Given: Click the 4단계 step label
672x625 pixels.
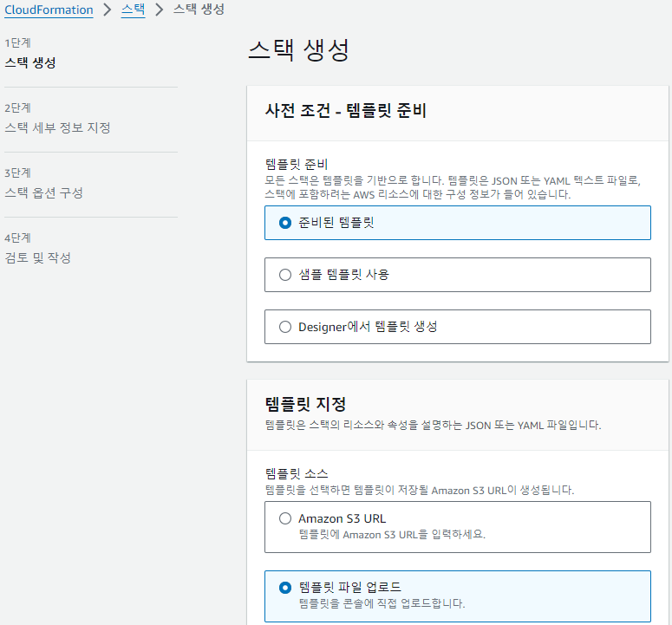Looking at the screenshot, I should click(17, 238).
